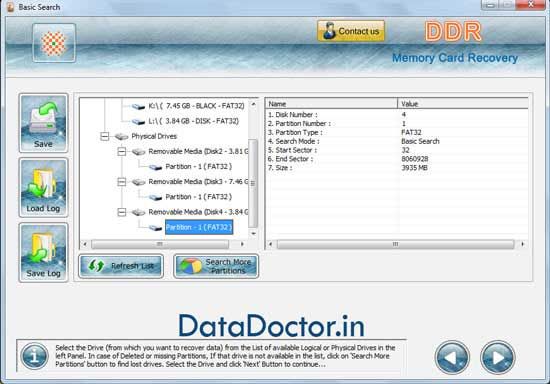Screen dimensions: 550x384
Task: Click the Refresh List button
Action: [x=121, y=266]
